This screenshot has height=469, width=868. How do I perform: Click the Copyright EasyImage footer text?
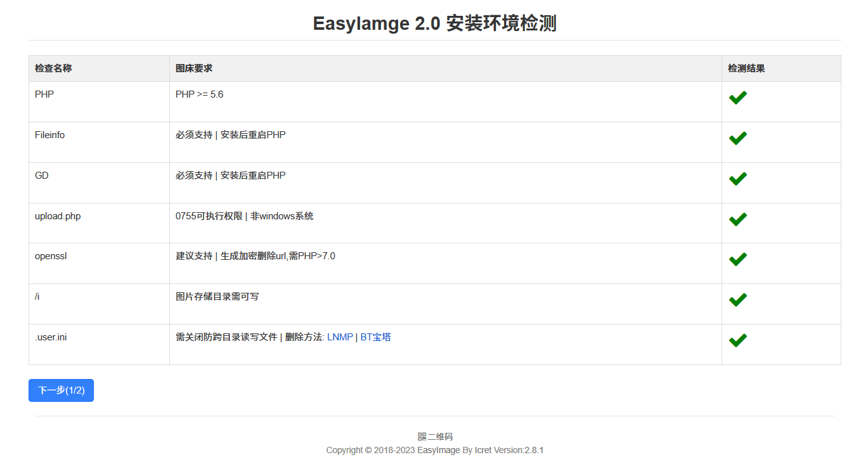434,450
